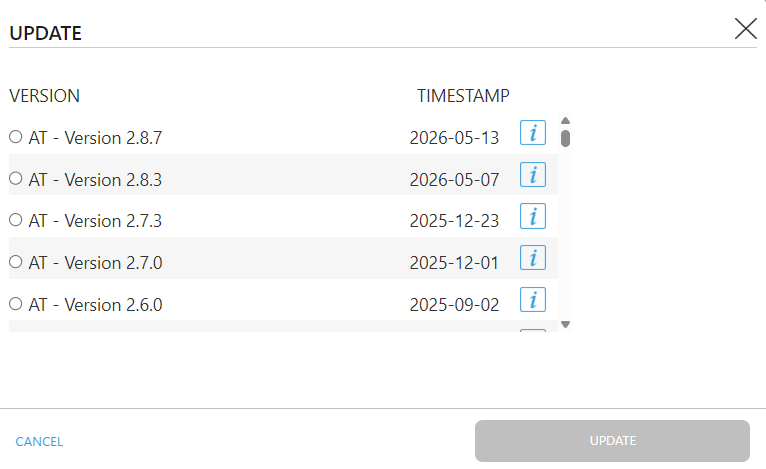Open info for AT Version 2.8.7
The width and height of the screenshot is (766, 469).
[x=532, y=133]
